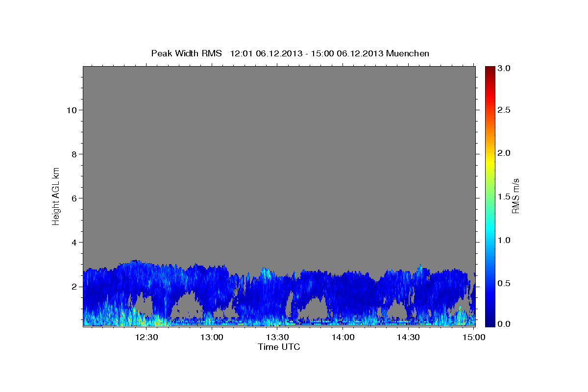Click the 'RMS m/s' colorbar label
The width and height of the screenshot is (588, 392).
click(515, 196)
